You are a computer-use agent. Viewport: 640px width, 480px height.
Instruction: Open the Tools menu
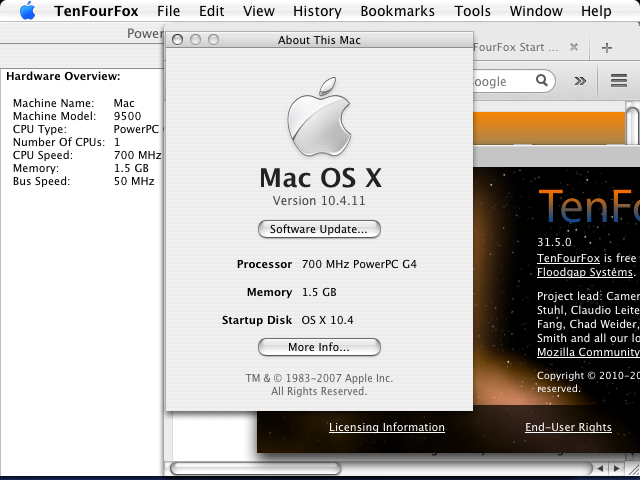coord(472,11)
